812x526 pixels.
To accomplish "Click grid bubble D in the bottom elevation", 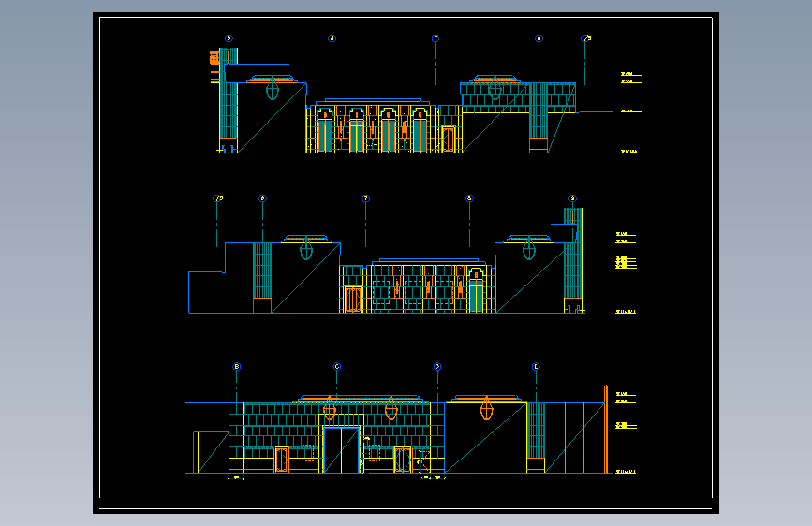I will [437, 367].
